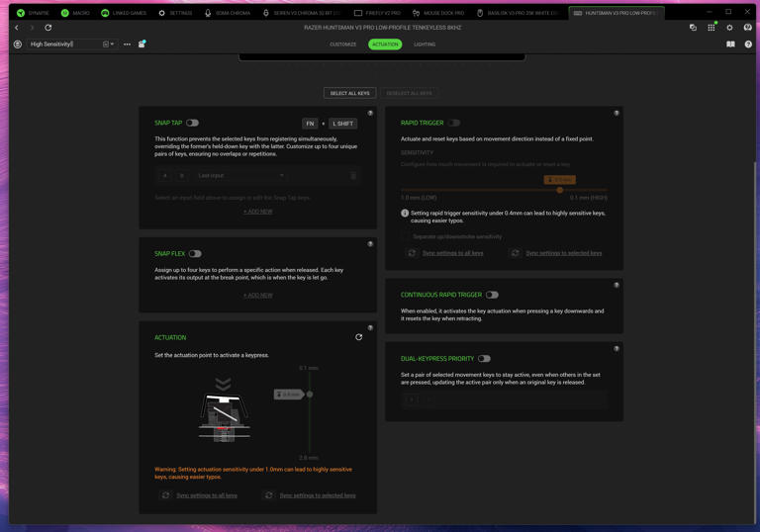Edit the High Sensitivity profile name field
Screen dimensions: 760x532
pyautogui.click(x=63, y=44)
